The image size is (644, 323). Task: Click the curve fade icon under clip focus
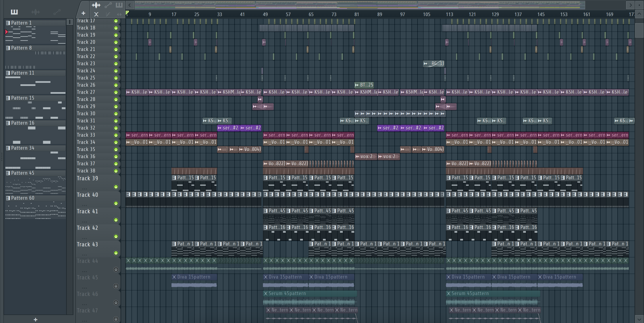click(108, 14)
